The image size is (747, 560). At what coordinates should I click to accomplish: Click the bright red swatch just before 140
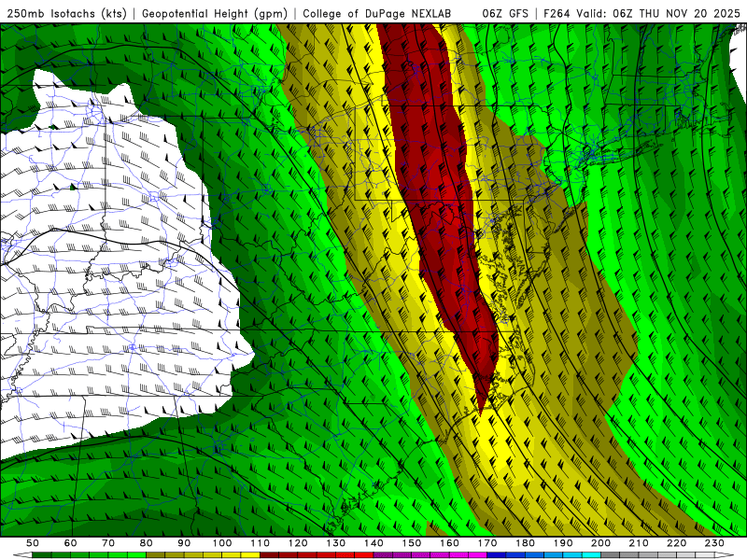[364, 555]
